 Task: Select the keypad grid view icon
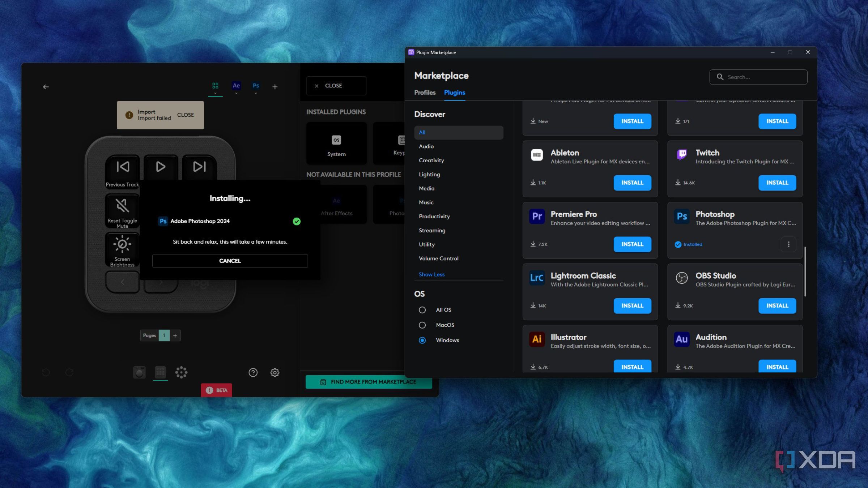point(160,372)
